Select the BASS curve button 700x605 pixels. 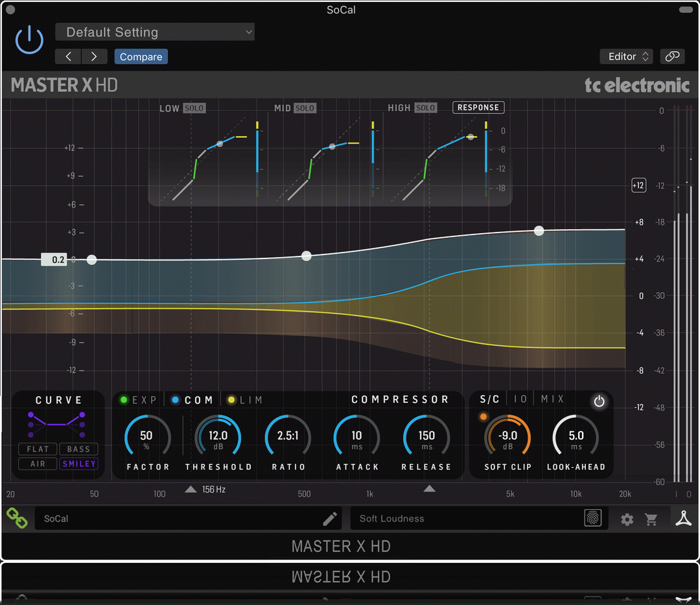[x=78, y=449]
